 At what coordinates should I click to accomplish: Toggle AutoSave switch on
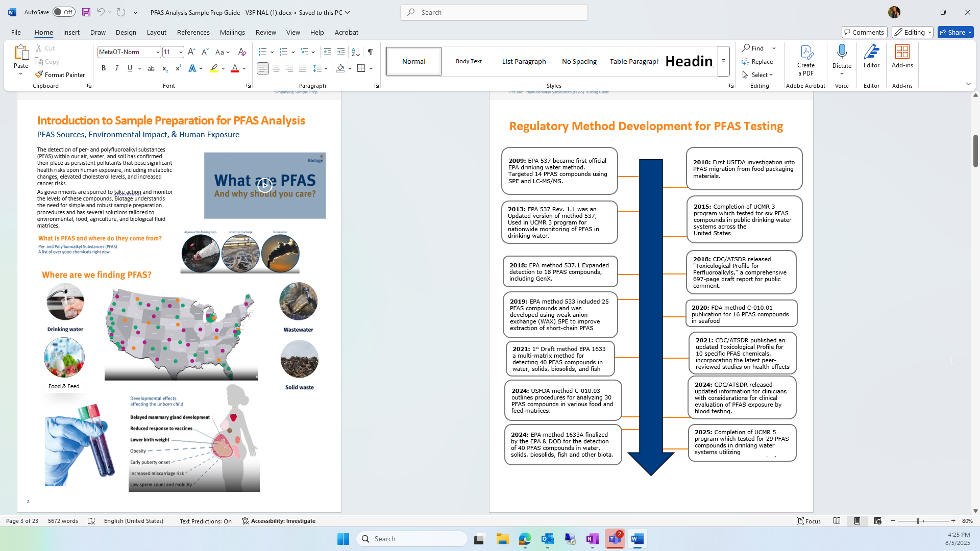click(64, 12)
